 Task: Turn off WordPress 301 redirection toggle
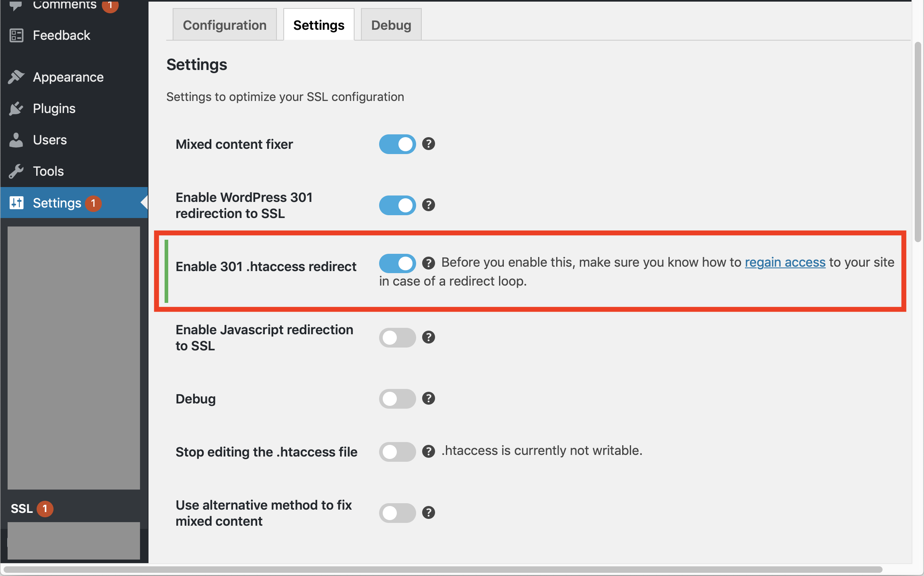click(397, 206)
